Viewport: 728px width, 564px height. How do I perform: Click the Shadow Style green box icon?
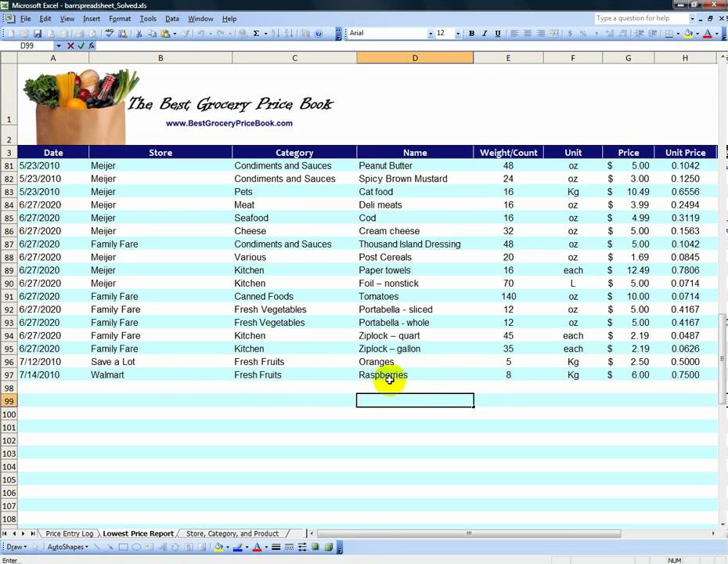315,548
